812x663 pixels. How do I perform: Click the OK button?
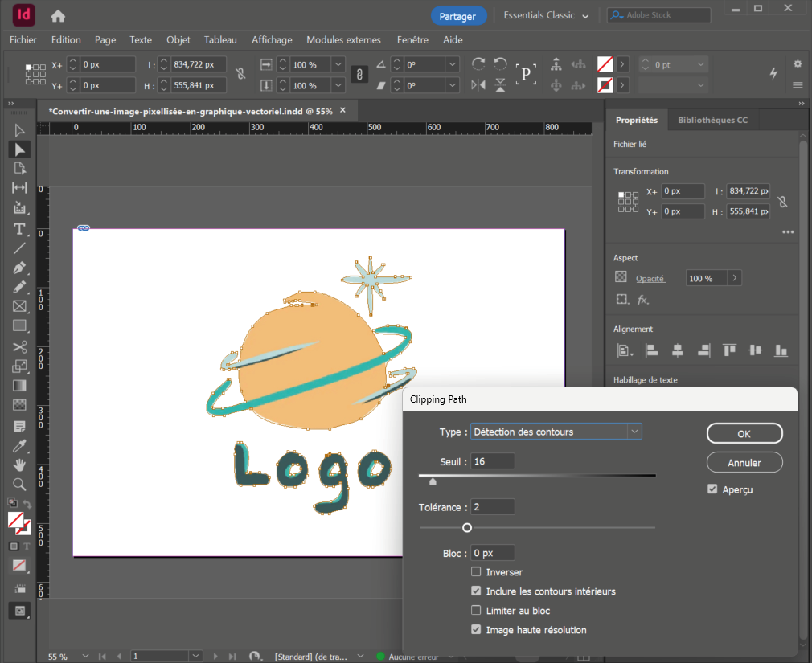pyautogui.click(x=744, y=433)
